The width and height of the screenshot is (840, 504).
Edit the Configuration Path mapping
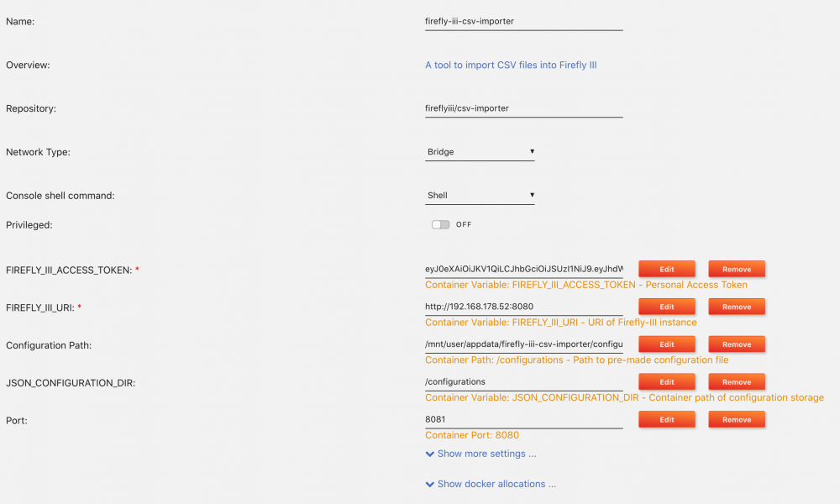pyautogui.click(x=667, y=344)
